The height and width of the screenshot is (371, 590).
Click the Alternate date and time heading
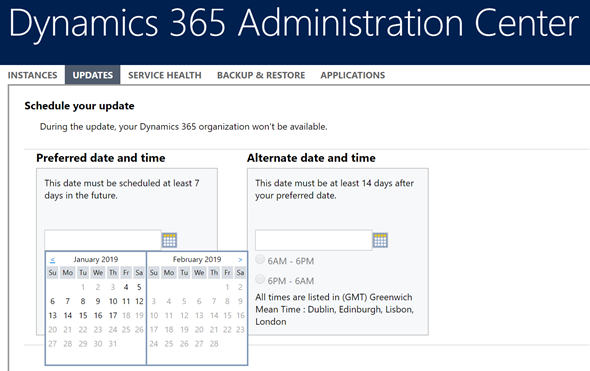(311, 158)
